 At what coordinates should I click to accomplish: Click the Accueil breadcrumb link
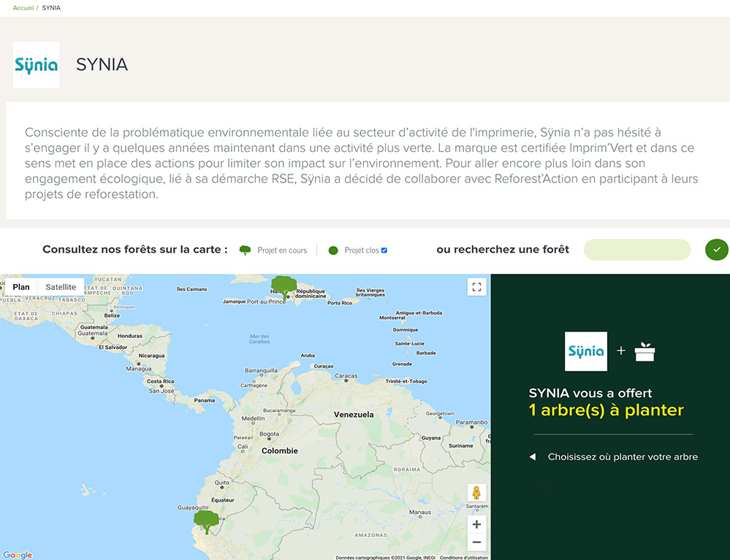23,8
